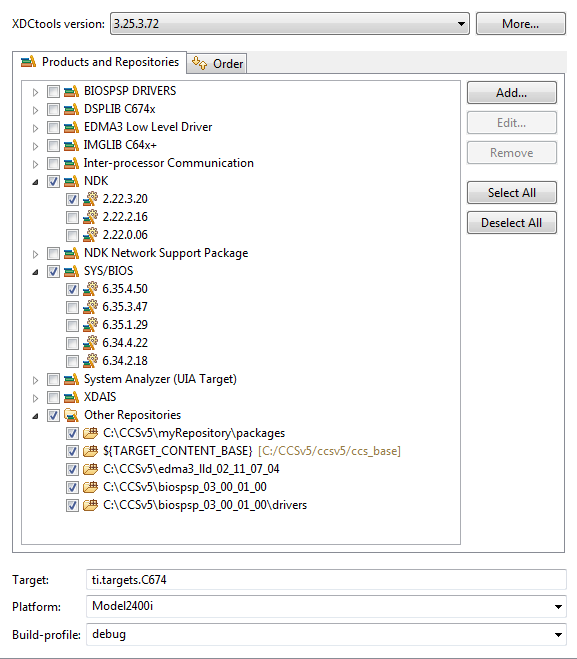Click the Inter-processor Communication product icon
This screenshot has height=659, width=577.
click(x=71, y=163)
